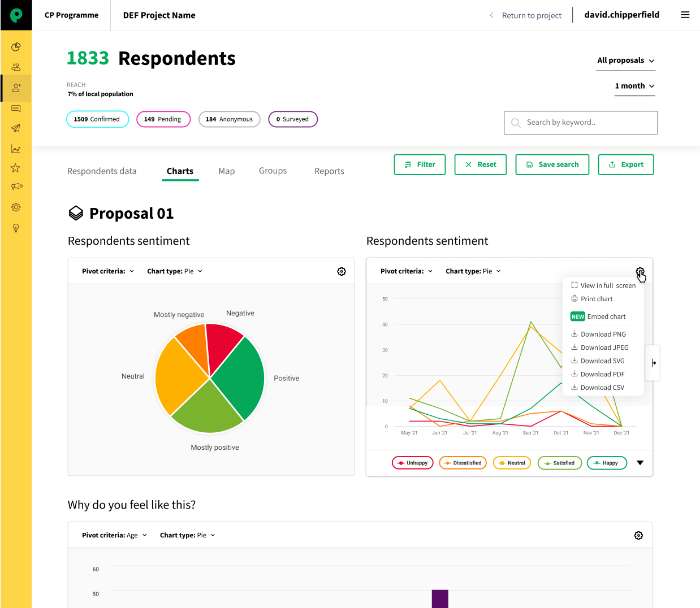Screen dimensions: 700x608
Task: Open the paper plane icon in sidebar
Action: click(16, 128)
